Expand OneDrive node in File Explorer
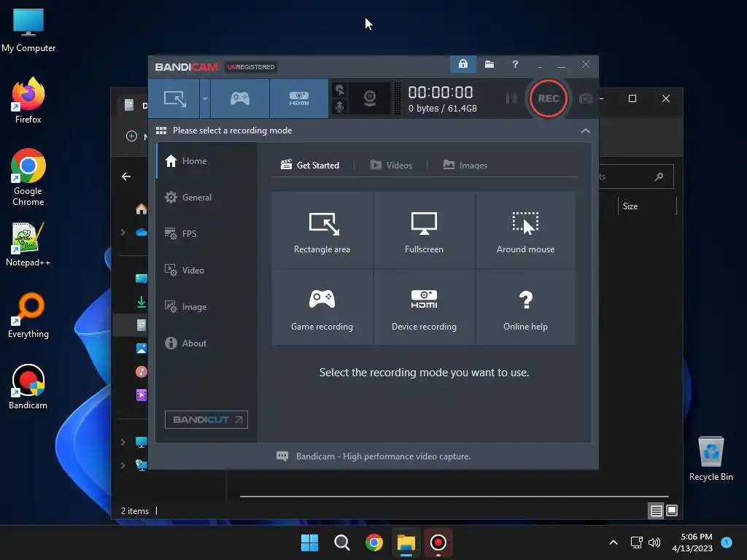The image size is (747, 560). tap(123, 232)
